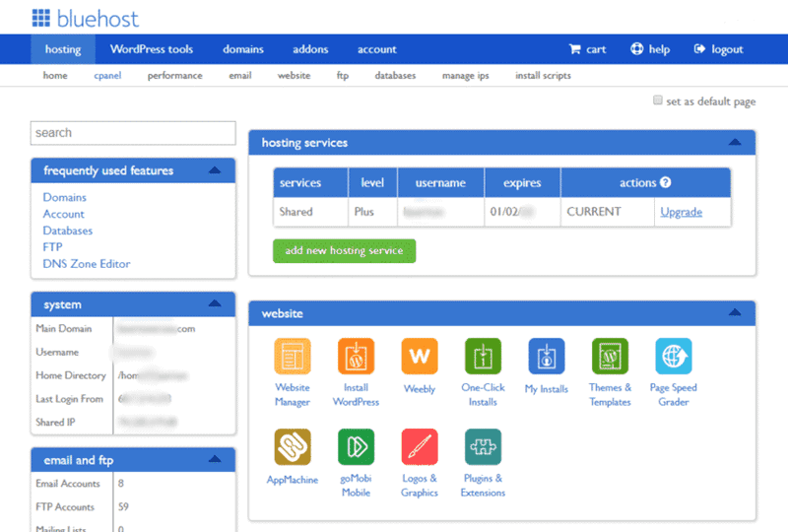Viewport: 788px width, 532px height.
Task: Click the username column header
Action: click(440, 182)
